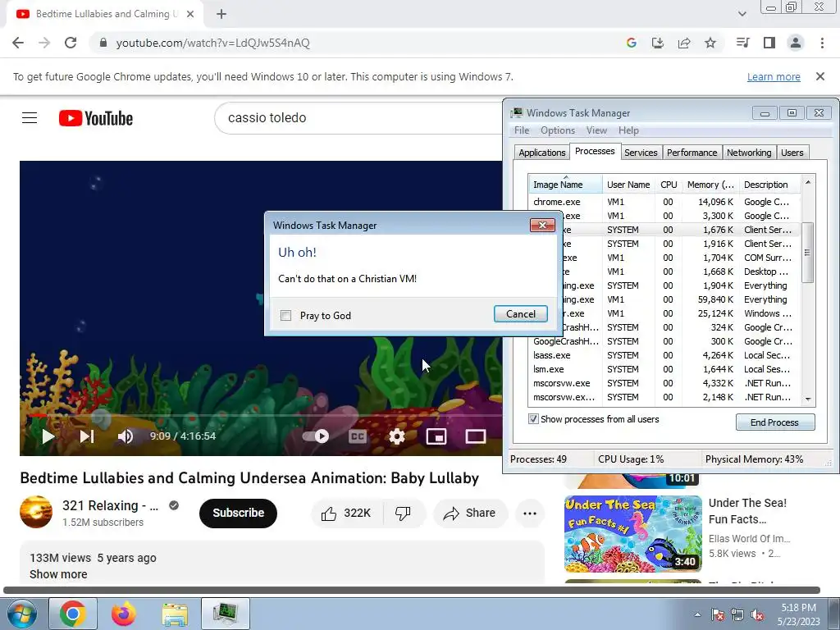Viewport: 840px width, 630px height.
Task: Show hidden tray icons arrow
Action: coord(697,614)
